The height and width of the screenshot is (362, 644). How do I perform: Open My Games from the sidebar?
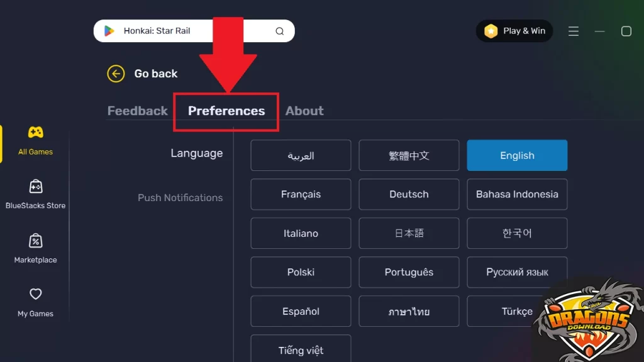coord(35,302)
